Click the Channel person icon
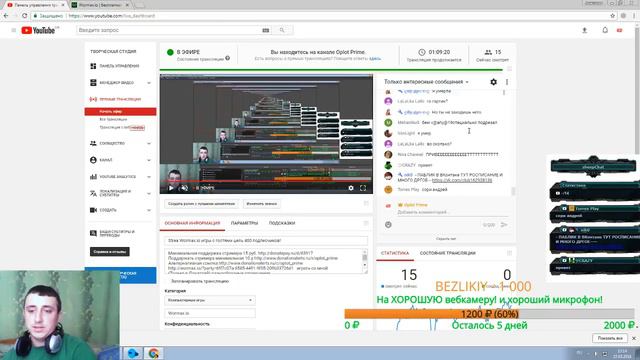The image size is (640, 360). click(x=93, y=160)
